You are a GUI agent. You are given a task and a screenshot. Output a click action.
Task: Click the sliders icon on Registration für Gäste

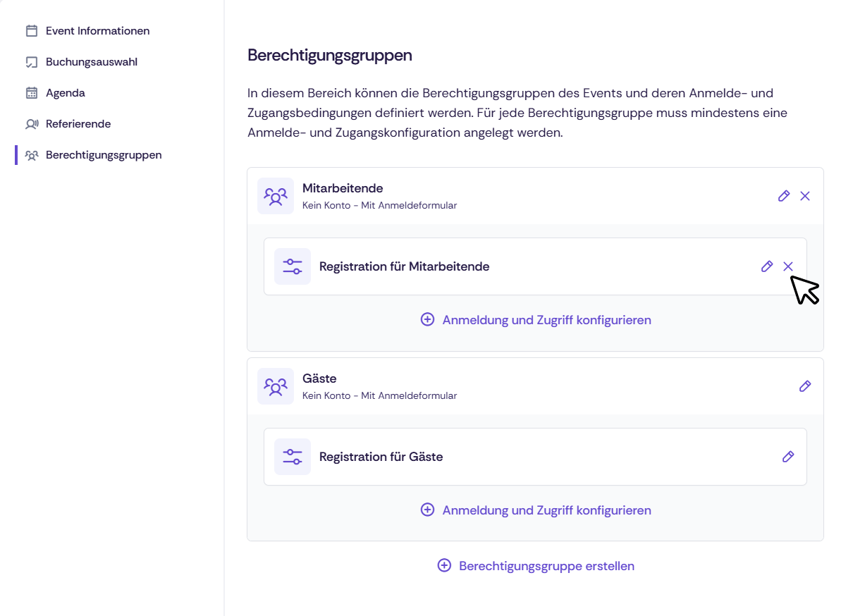click(x=292, y=457)
